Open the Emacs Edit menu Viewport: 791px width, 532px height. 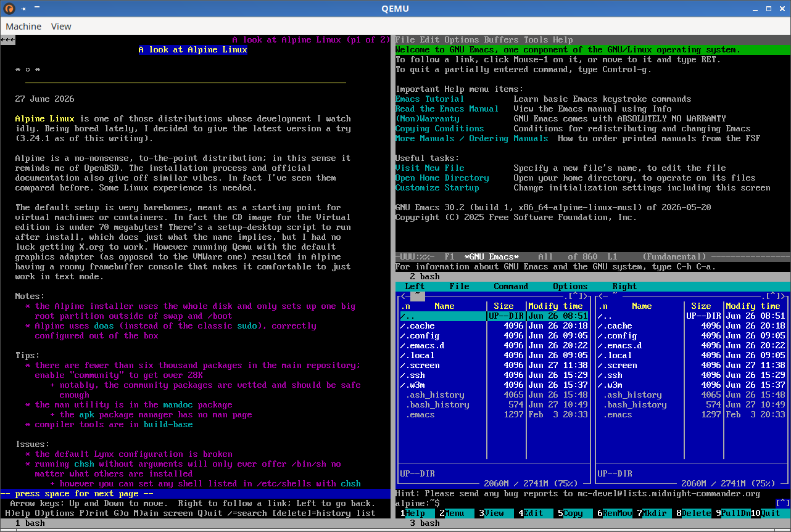pos(430,40)
